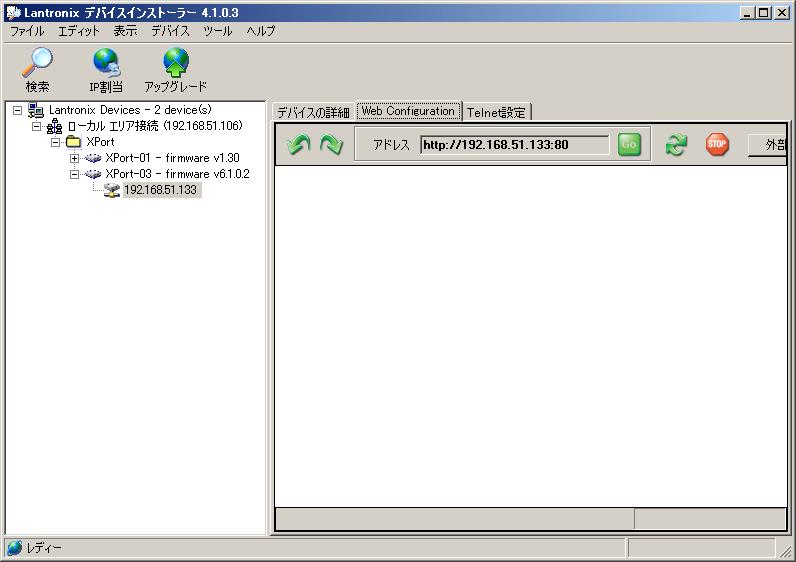Refresh the web configuration page
This screenshot has height=562, width=796.
676,145
